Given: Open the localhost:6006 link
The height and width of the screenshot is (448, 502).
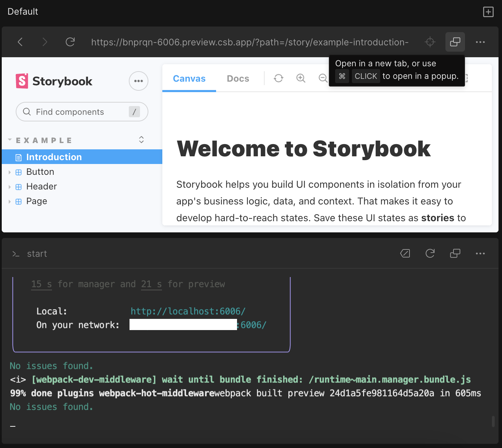Looking at the screenshot, I should [188, 311].
